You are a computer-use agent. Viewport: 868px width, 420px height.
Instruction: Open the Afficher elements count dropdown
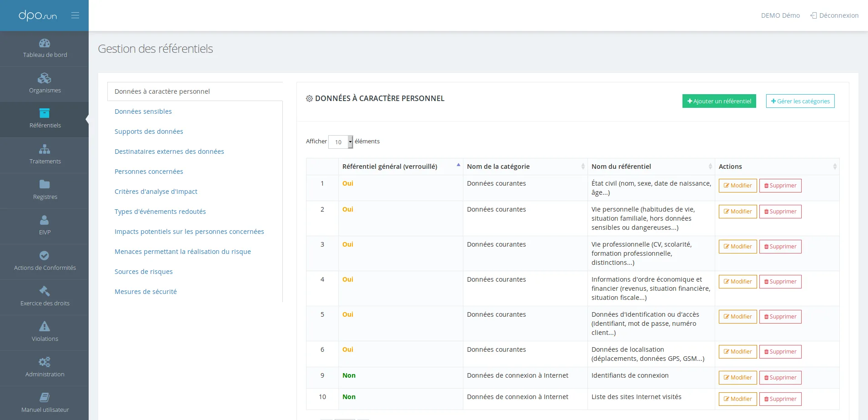[x=341, y=142]
